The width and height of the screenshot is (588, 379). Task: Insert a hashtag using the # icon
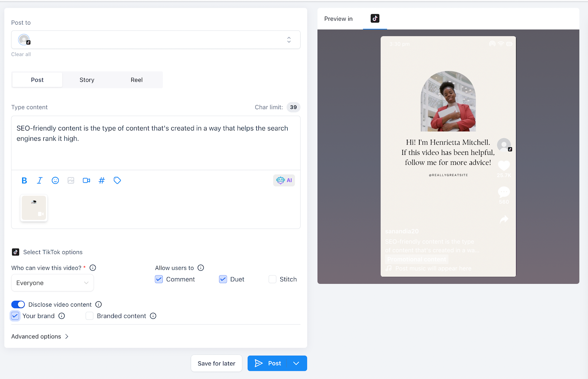point(102,180)
